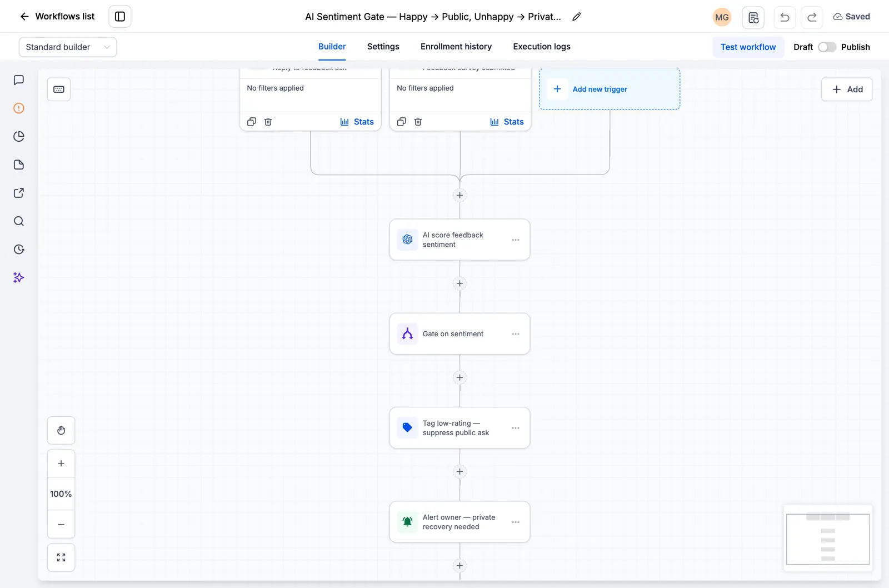Undo the last change

tap(785, 17)
